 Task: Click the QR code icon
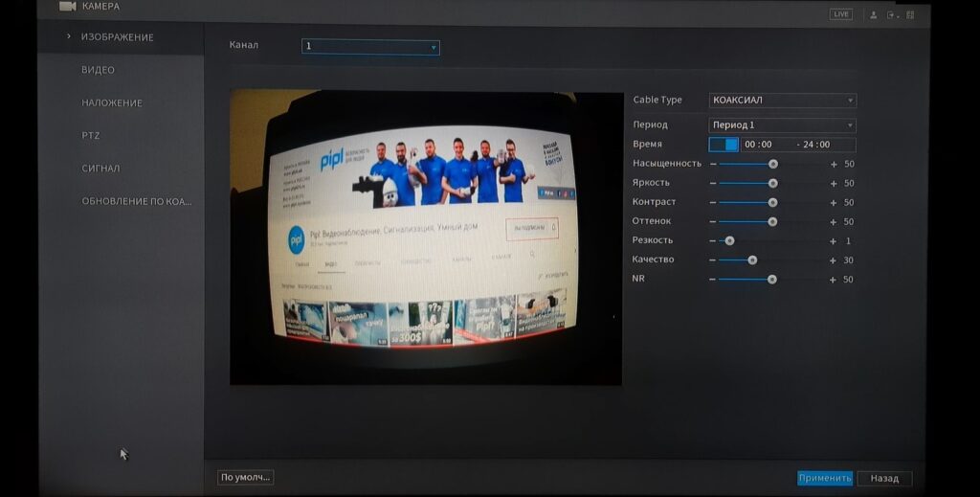pyautogui.click(x=911, y=15)
